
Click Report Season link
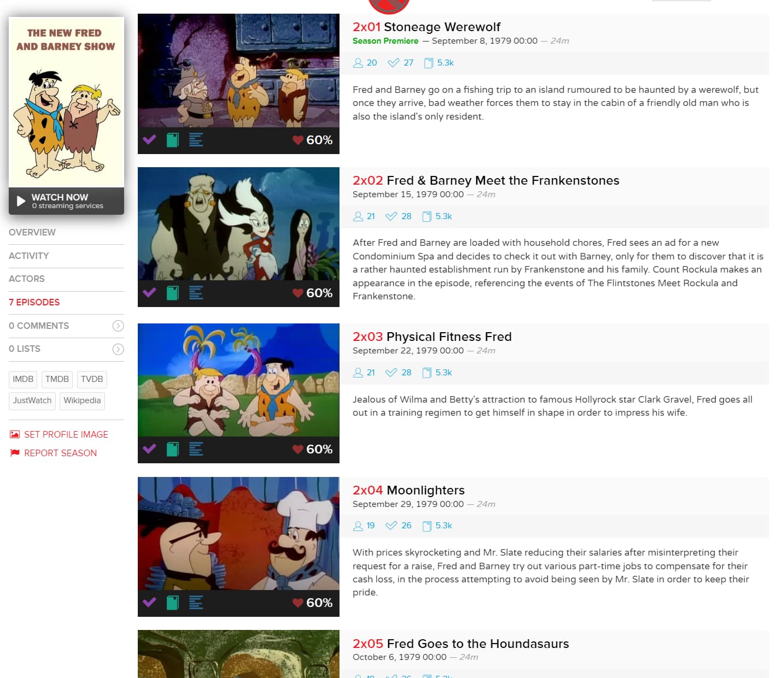[x=60, y=453]
